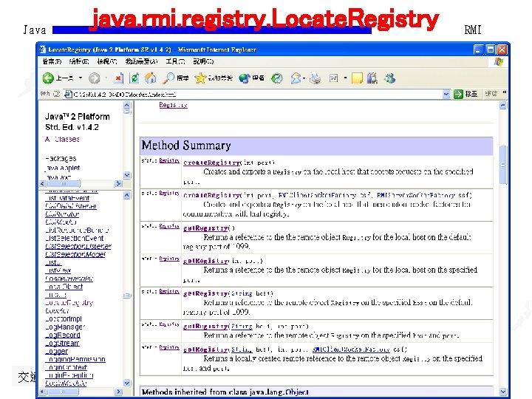Viewport: 532px width, 399px height.
Task: Open the LoggingPermission class link
Action: (75, 359)
